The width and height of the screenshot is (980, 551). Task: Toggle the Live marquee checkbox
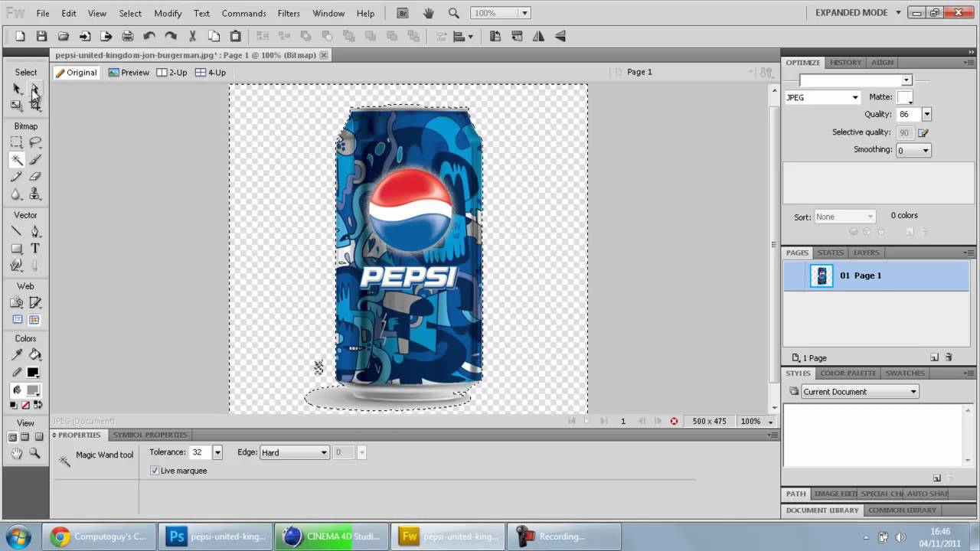(x=155, y=471)
